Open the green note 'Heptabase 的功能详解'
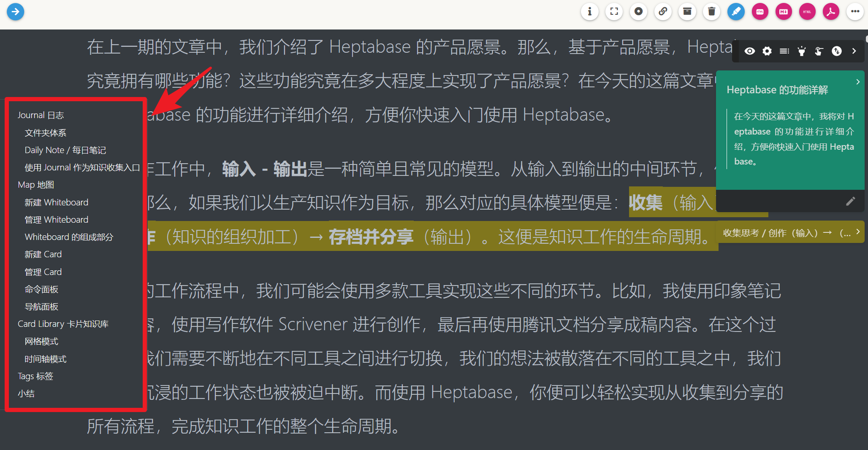Screen dimensions: 868x450 click(777, 90)
